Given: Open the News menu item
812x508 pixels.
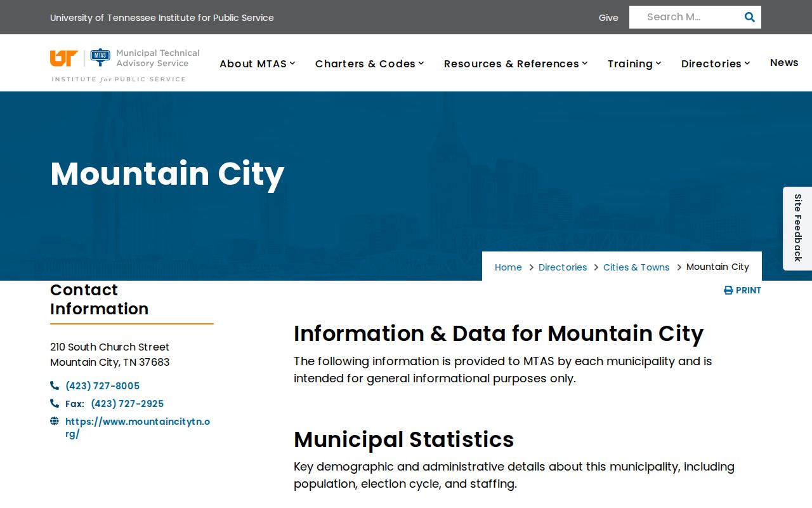Looking at the screenshot, I should tap(784, 62).
